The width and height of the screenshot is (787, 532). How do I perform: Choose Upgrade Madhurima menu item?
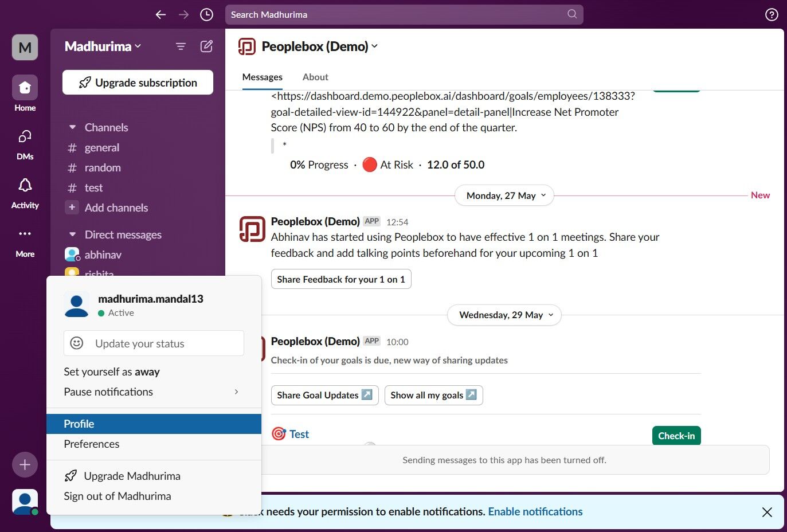[154, 476]
